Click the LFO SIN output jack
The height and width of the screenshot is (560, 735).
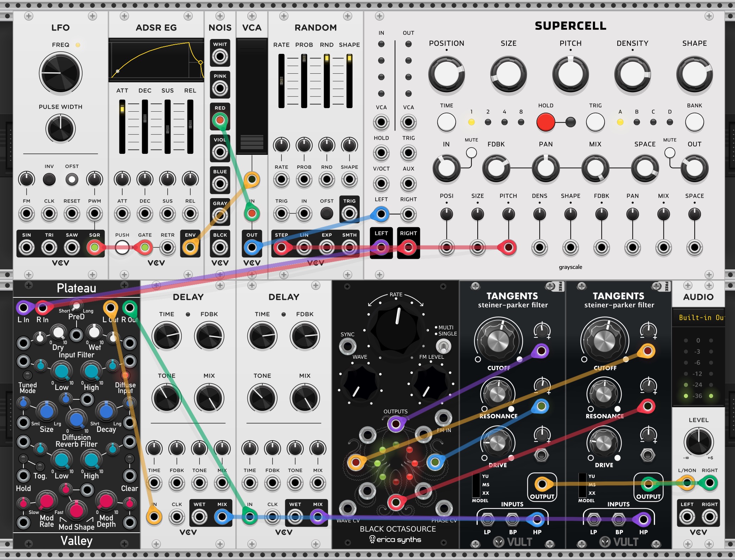pyautogui.click(x=27, y=247)
